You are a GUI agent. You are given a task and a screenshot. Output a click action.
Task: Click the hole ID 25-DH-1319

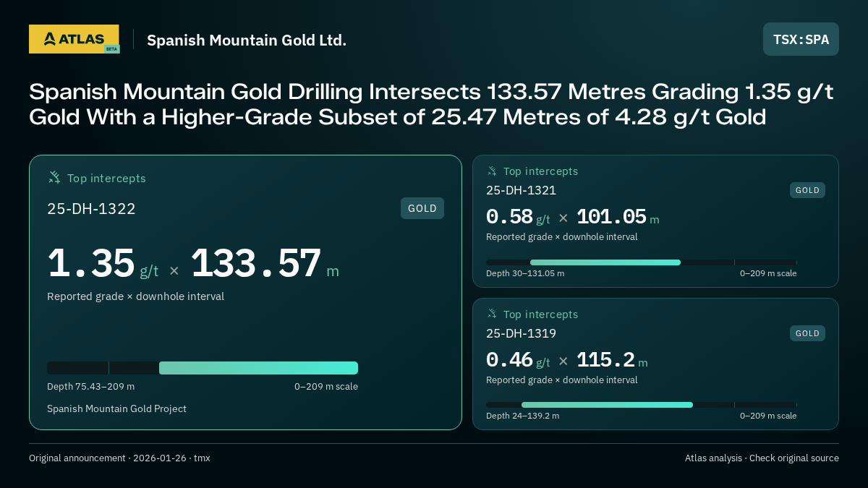tap(521, 333)
